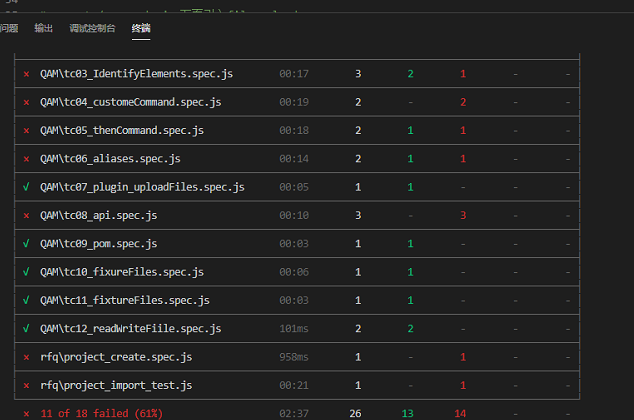Switch to the 问题 tab
Viewport: 634px width, 420px height.
[8, 29]
